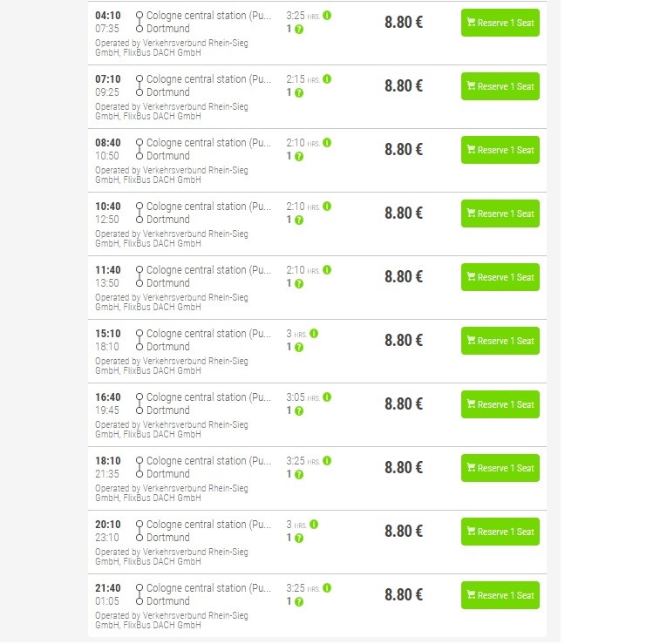
Task: Reserve 1 seat on the 08:40 bus
Action: [x=500, y=150]
